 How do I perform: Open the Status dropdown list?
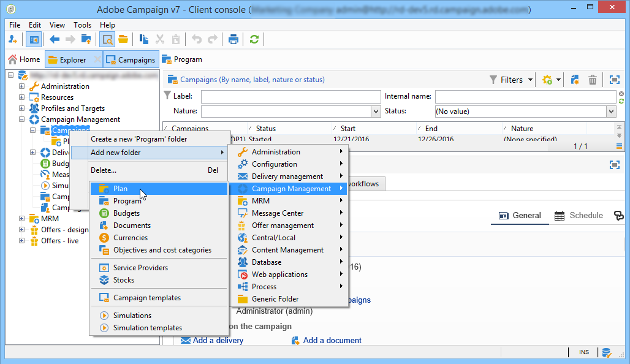tap(611, 112)
